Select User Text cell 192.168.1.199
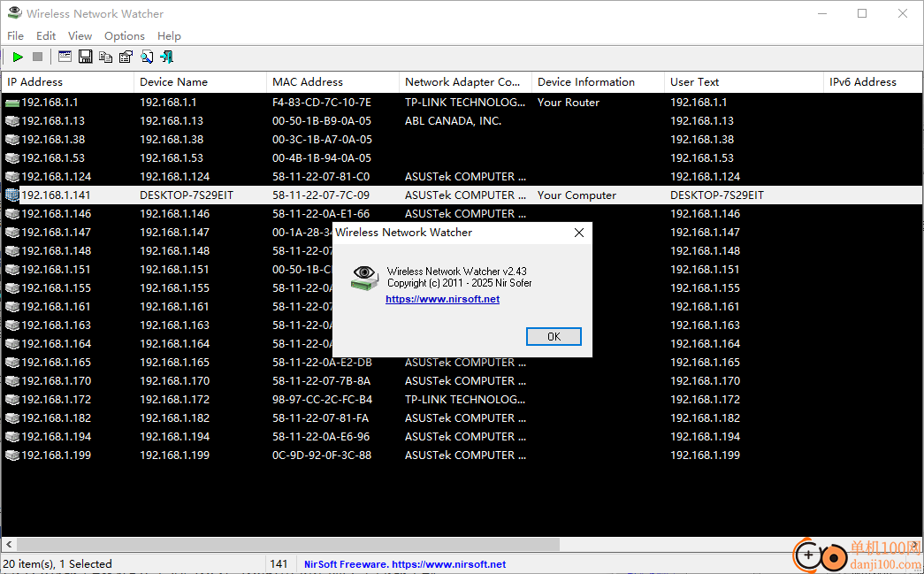Screen dimensions: 924x574 705,455
